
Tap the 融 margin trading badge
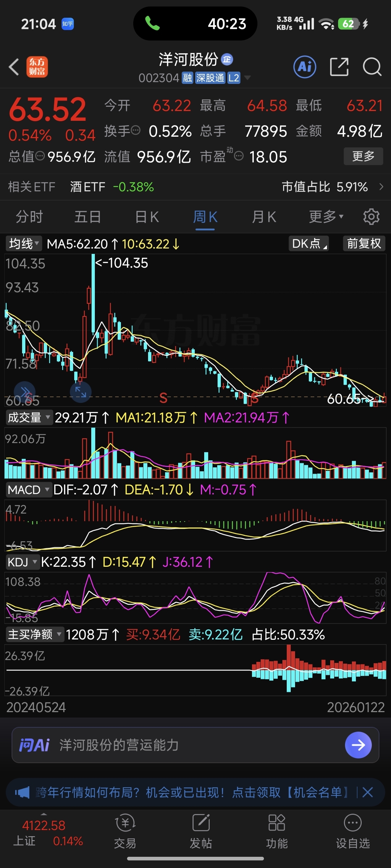[x=187, y=78]
